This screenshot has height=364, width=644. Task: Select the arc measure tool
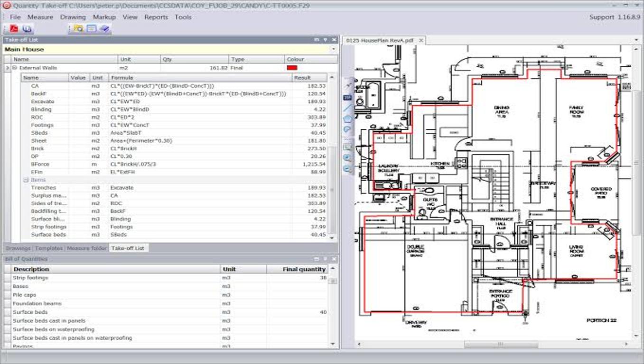pos(348,129)
